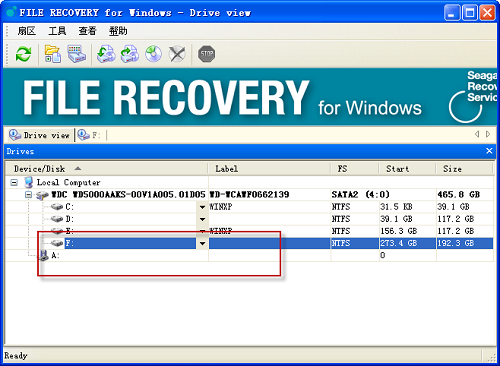Viewport: 500px width, 366px height.
Task: Open the dropdown arrow on C: row
Action: click(x=202, y=207)
